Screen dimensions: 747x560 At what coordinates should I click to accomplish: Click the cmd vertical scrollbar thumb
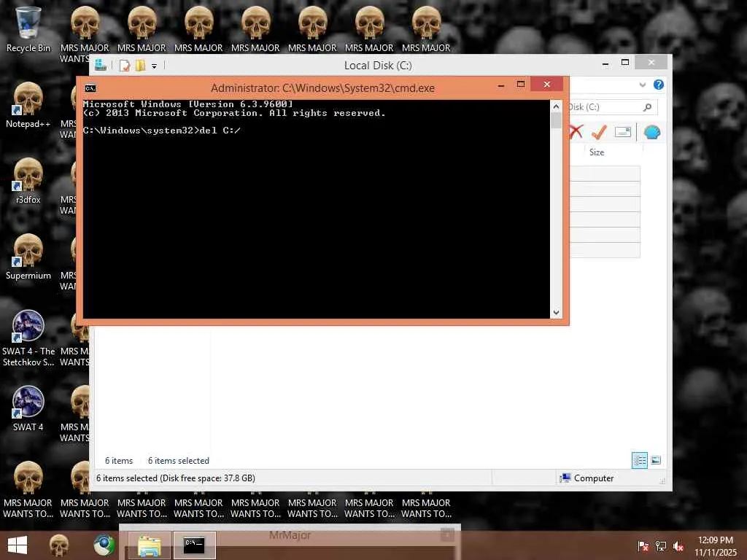(x=556, y=120)
